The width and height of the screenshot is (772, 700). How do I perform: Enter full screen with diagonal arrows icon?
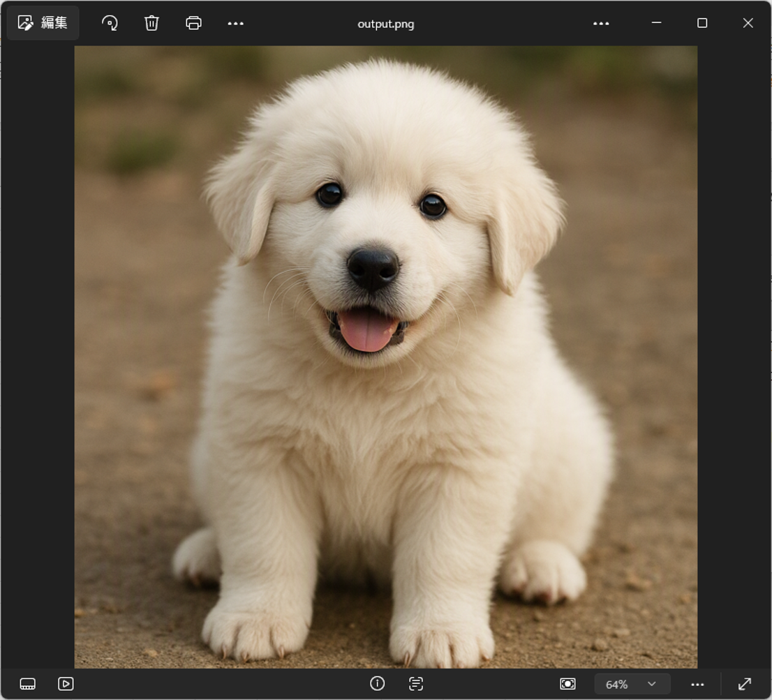[745, 684]
